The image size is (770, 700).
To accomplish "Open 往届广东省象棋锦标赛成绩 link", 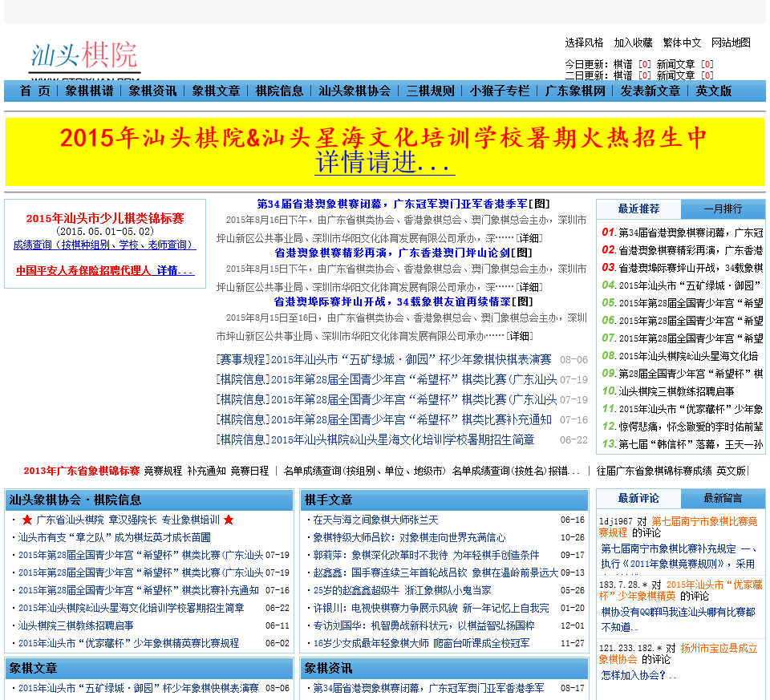I will pos(654,471).
